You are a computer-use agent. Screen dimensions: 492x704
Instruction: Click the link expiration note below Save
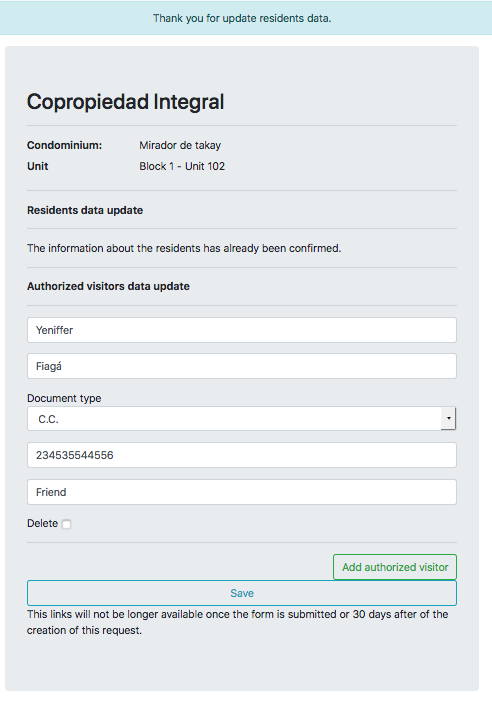[x=237, y=622]
